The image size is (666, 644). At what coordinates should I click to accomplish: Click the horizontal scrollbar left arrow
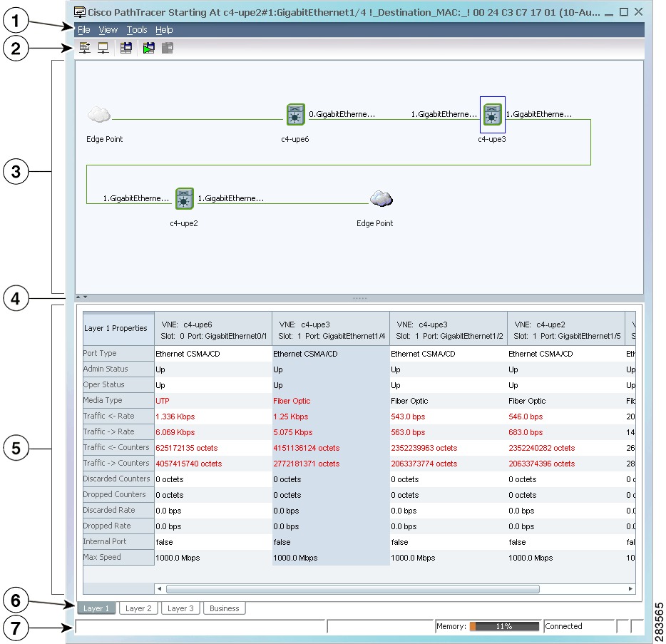click(159, 589)
